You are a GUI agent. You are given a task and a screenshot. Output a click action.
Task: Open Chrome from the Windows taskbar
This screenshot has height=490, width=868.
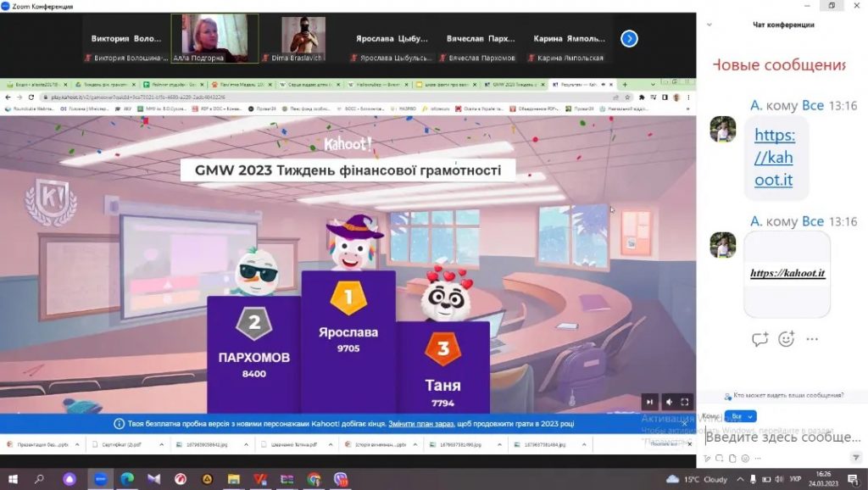click(314, 479)
